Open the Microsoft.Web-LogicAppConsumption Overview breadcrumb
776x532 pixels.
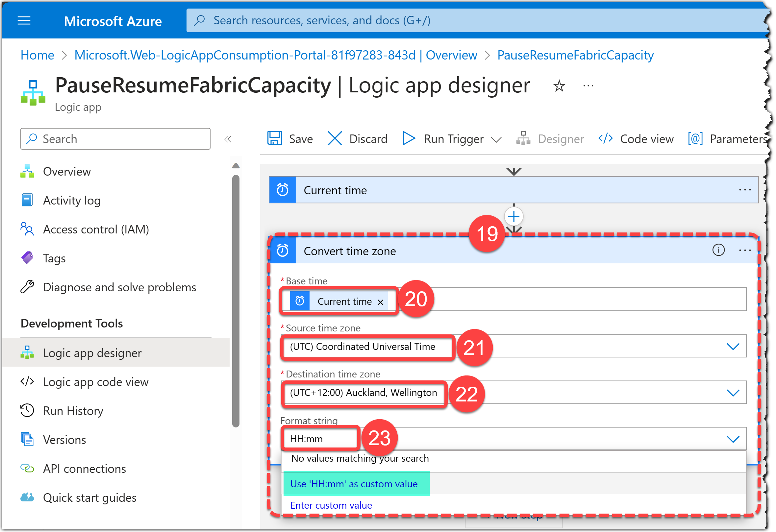coord(276,55)
